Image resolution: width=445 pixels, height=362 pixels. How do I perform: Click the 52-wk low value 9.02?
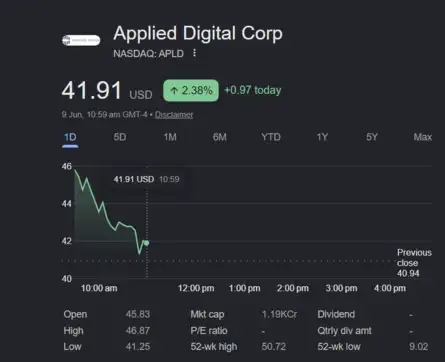point(419,347)
